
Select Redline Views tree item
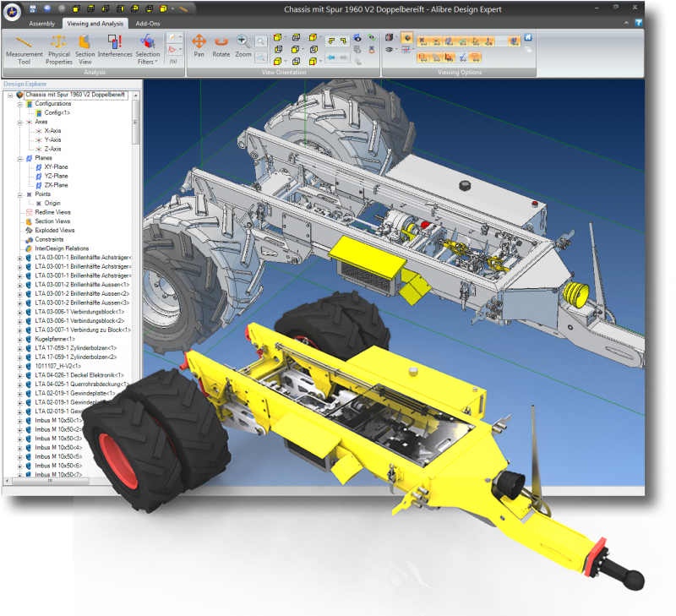tap(52, 212)
